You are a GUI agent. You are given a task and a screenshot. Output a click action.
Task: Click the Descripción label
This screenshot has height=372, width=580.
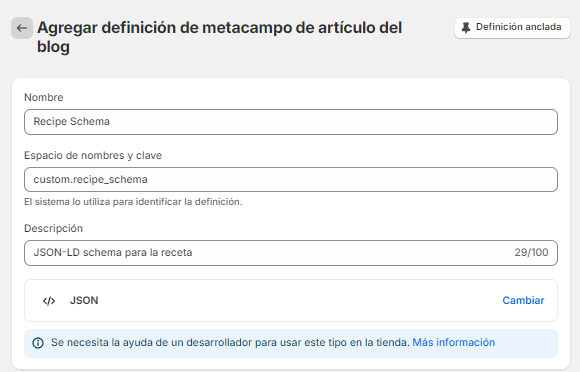pos(53,228)
